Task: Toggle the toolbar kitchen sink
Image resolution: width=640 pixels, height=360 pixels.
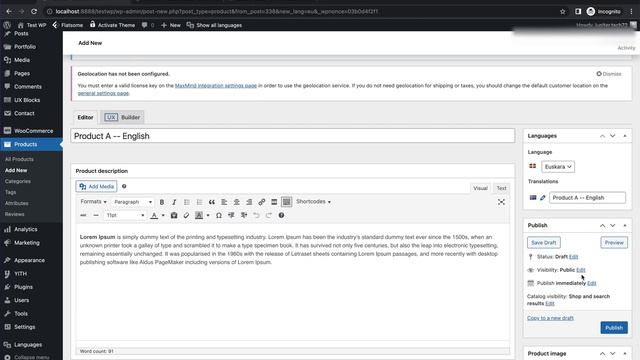Action: (287, 202)
